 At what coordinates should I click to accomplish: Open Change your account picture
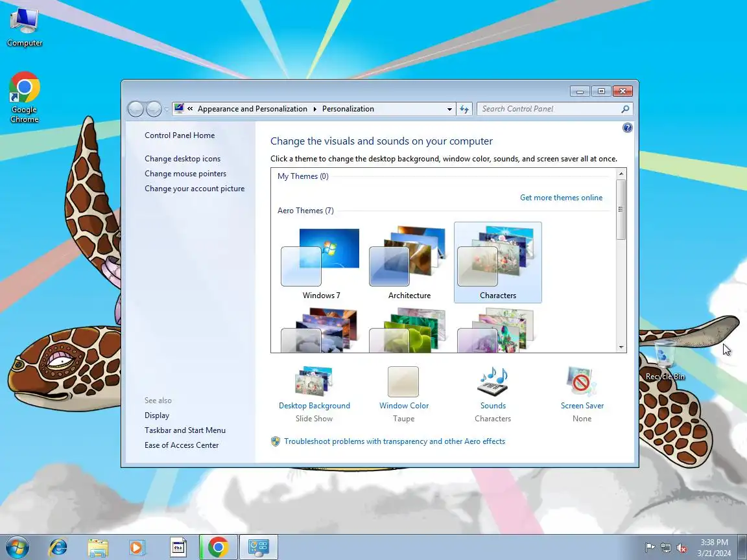click(x=195, y=189)
